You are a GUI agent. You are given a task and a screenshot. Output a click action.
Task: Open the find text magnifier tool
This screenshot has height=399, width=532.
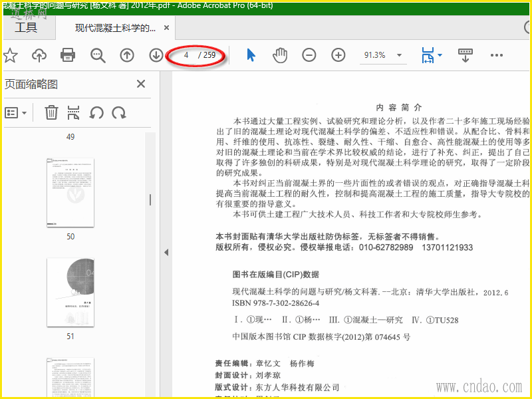point(98,55)
